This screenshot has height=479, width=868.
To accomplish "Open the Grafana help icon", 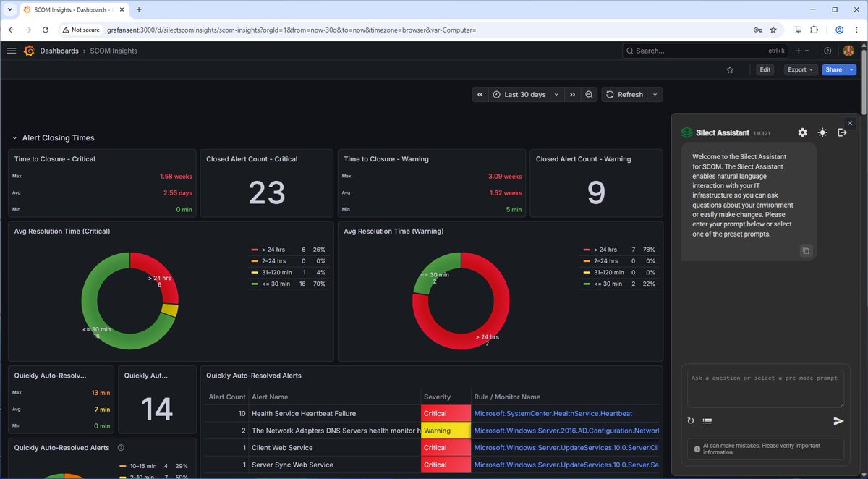I will pos(827,51).
